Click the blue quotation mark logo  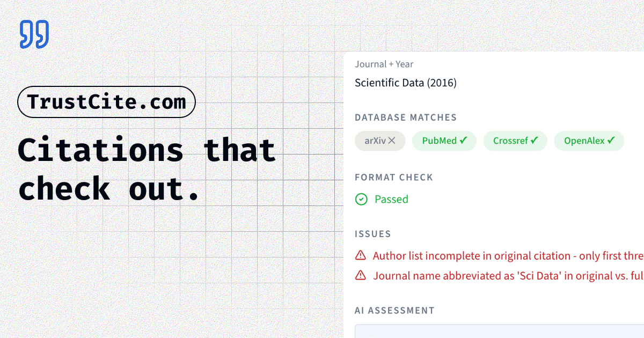(34, 34)
